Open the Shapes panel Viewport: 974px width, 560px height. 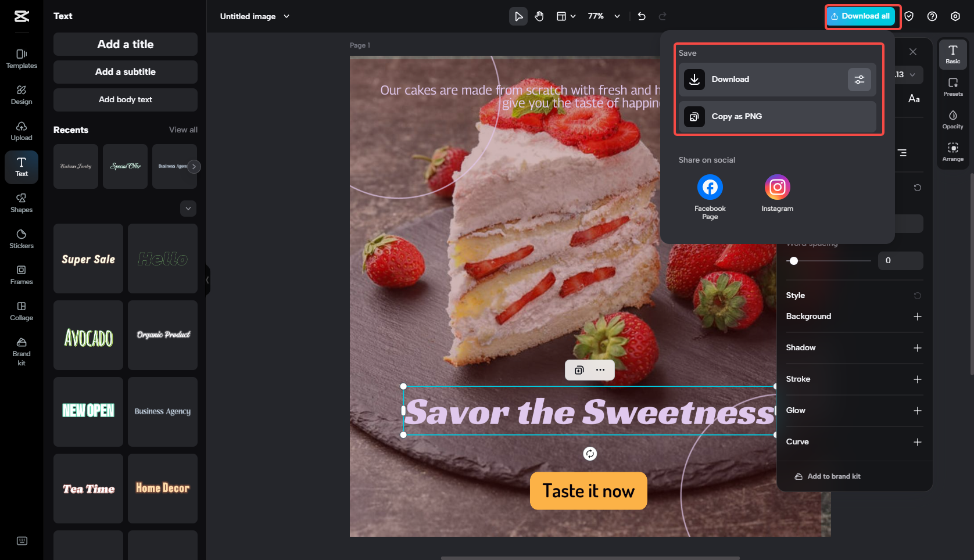[x=22, y=203]
